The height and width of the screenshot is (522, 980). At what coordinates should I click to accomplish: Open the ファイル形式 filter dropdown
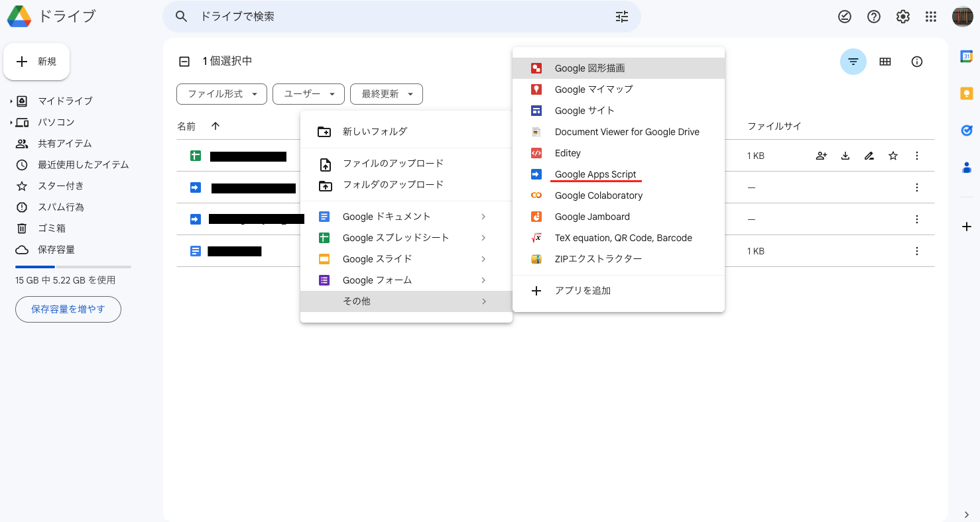coord(221,93)
